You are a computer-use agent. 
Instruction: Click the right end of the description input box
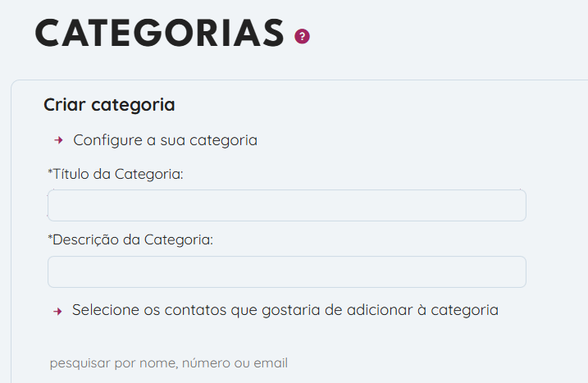point(513,271)
